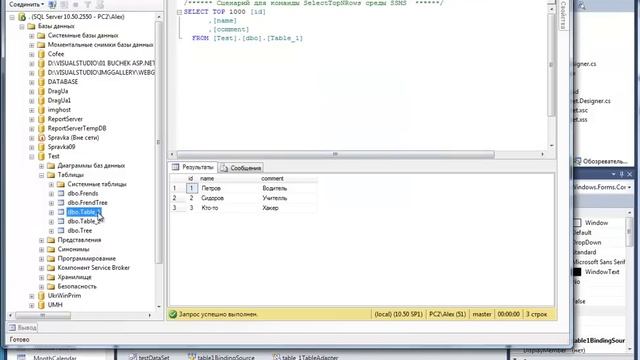Click the UkrWinPrim database icon
Viewport: 640px width, 360px height.
pos(41,296)
